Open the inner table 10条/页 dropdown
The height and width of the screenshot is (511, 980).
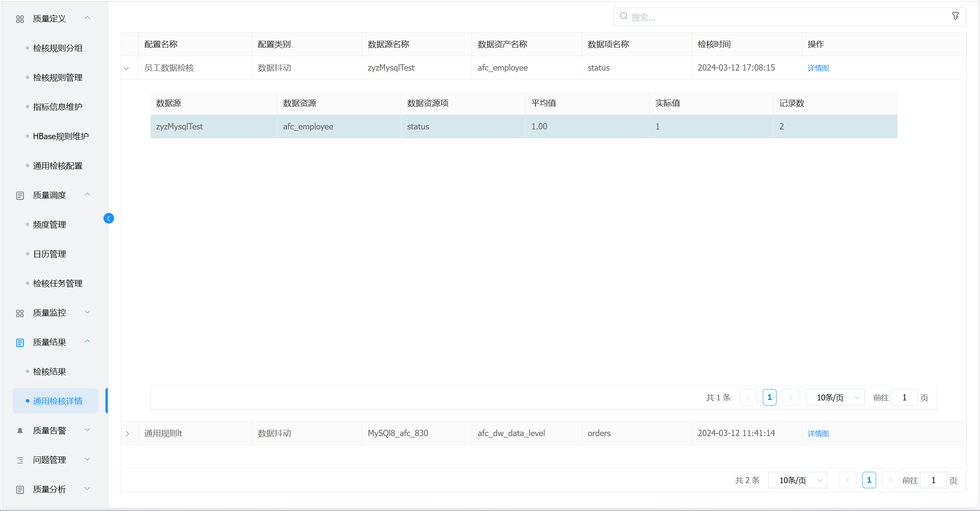tap(835, 398)
